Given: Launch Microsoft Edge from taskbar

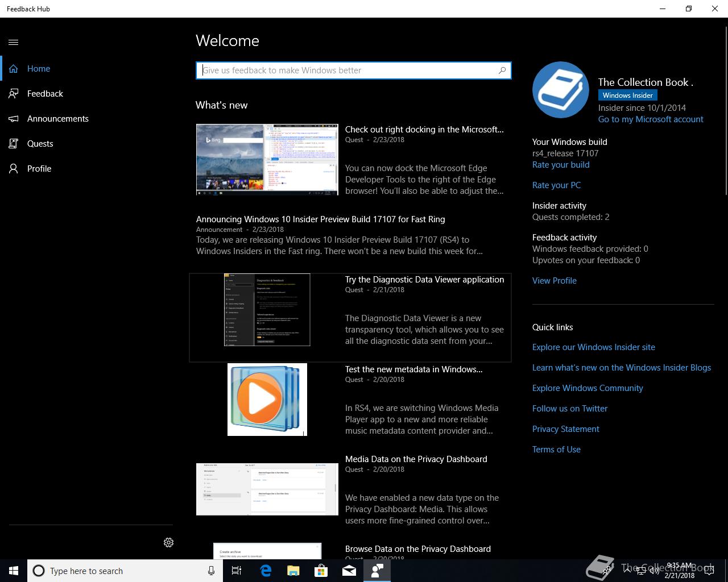Looking at the screenshot, I should click(x=265, y=571).
